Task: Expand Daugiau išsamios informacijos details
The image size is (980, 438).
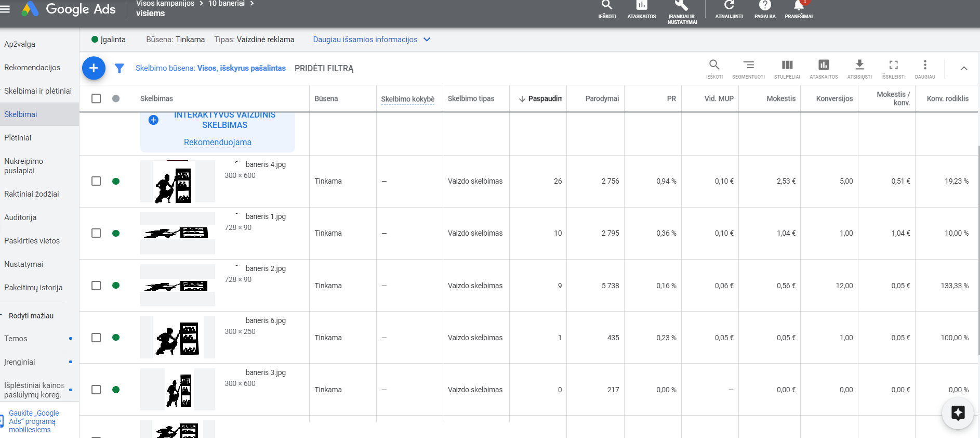Action: pos(372,40)
